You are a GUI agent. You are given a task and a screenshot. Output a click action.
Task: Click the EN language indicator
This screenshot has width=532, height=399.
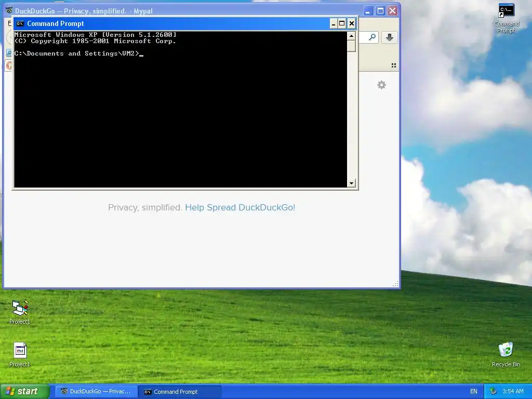(x=474, y=392)
